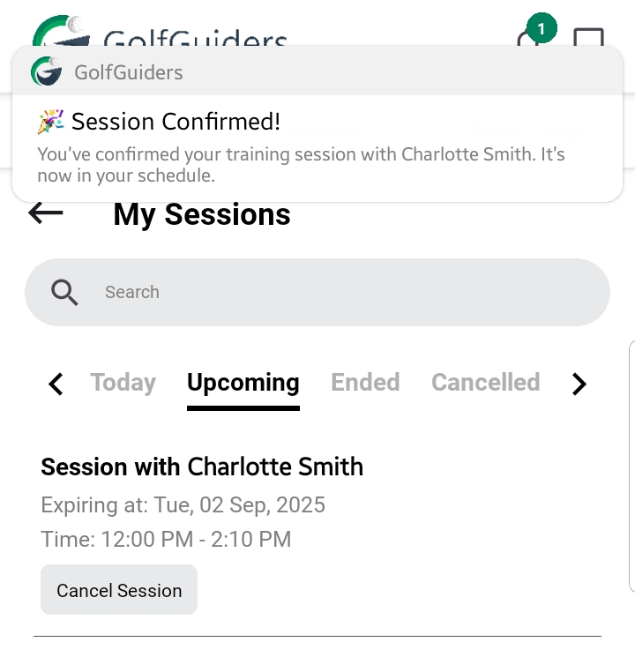Screen dimensions: 635x672
Task: Click the party popper emoji
Action: [x=51, y=122]
